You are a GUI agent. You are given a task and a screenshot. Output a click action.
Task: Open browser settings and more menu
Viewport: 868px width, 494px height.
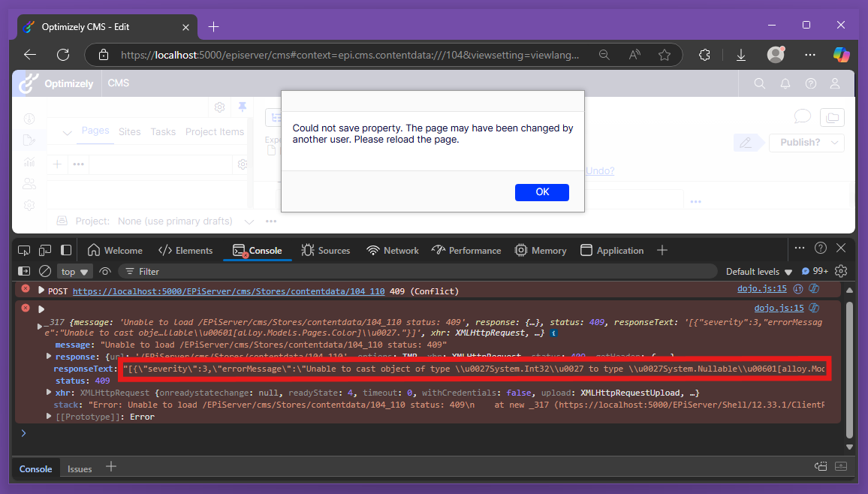[810, 55]
